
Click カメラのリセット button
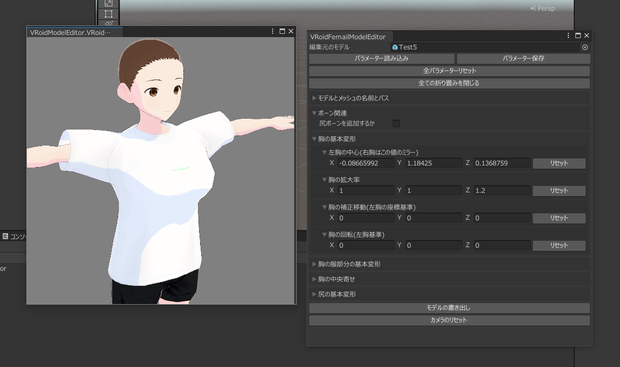click(450, 320)
